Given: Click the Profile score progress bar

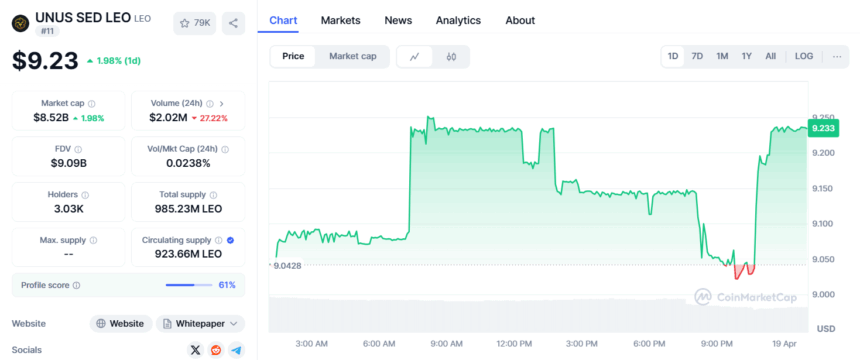Looking at the screenshot, I should [x=189, y=285].
